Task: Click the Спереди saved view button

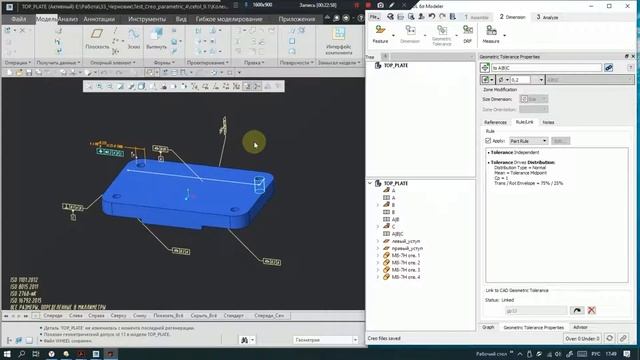Action: coord(53,316)
